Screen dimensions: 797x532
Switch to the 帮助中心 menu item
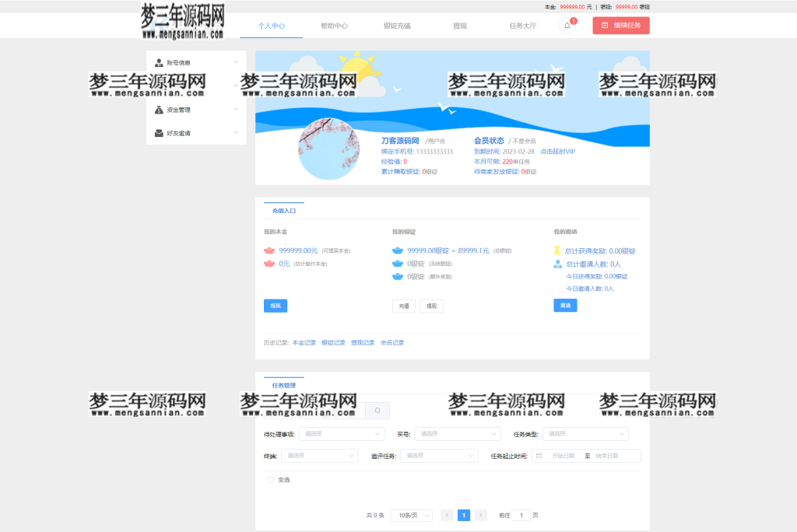(333, 25)
